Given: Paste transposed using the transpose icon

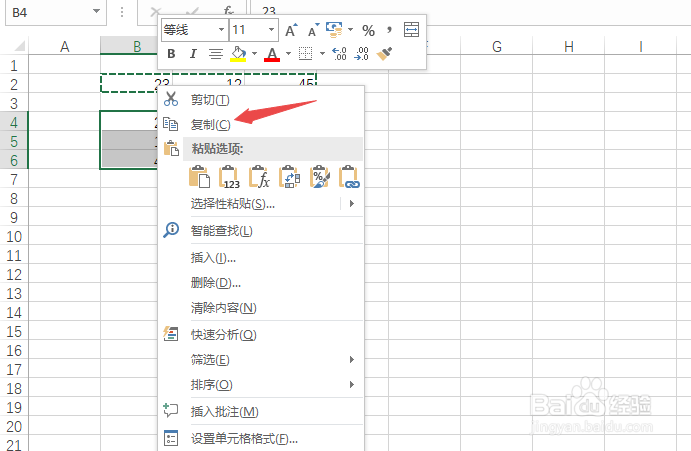Looking at the screenshot, I should [x=290, y=177].
